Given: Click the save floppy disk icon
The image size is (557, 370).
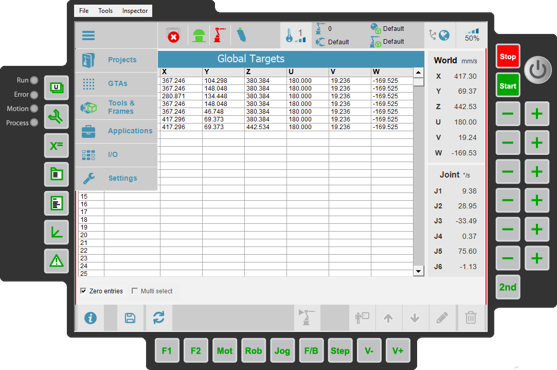Looking at the screenshot, I should point(130,318).
